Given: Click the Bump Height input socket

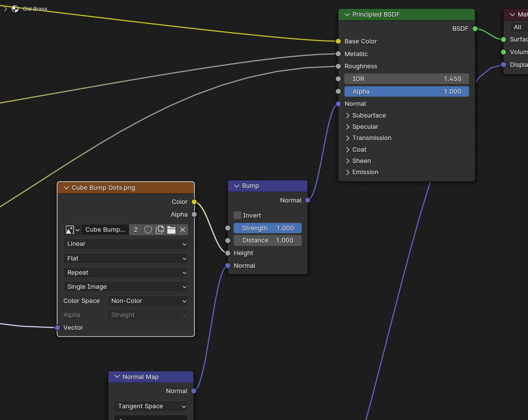Looking at the screenshot, I should (x=227, y=253).
